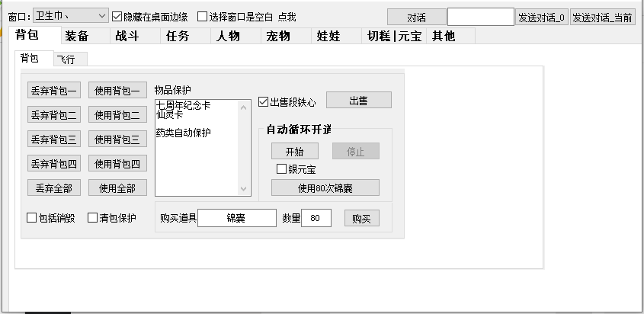Click the 发送对话_当前 button
The height and width of the screenshot is (314, 644).
click(602, 17)
